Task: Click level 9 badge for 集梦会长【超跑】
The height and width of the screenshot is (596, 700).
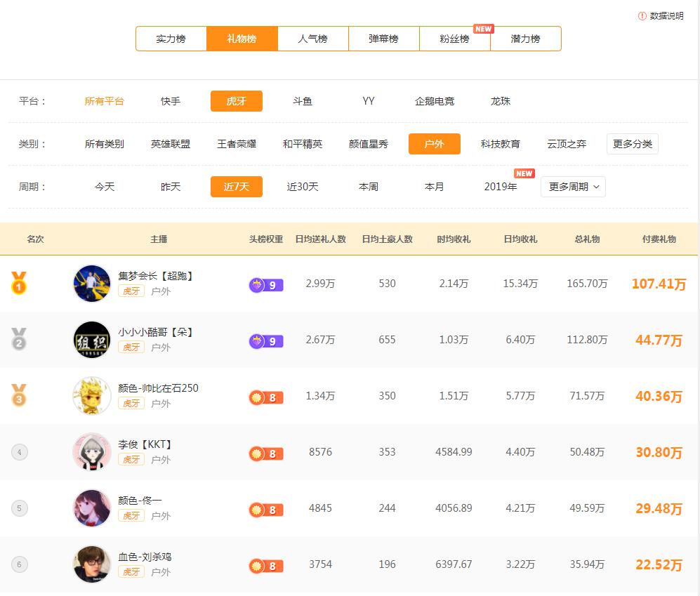Action: (x=266, y=285)
